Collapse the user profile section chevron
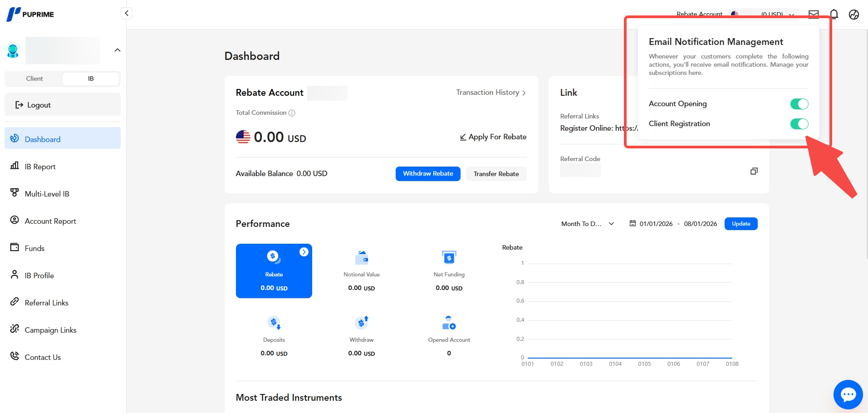The width and height of the screenshot is (868, 413). pos(118,50)
